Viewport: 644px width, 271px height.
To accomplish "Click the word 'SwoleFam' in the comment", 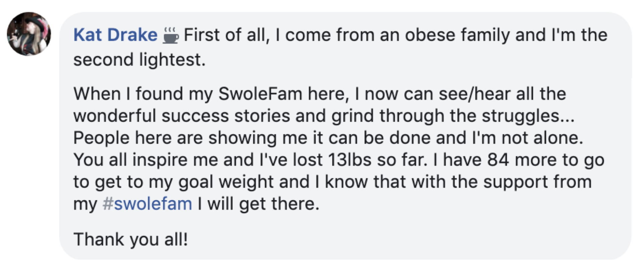I will tap(260, 93).
